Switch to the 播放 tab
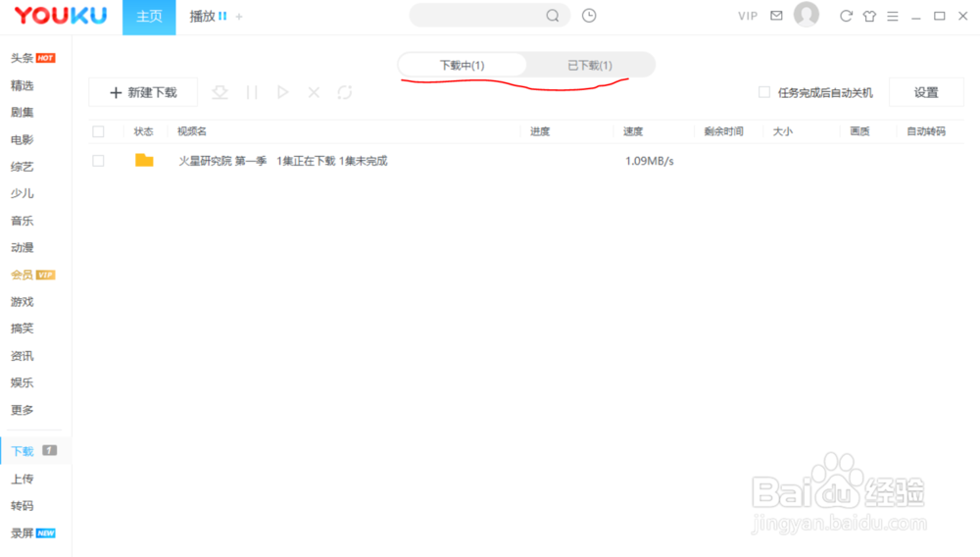The image size is (980, 557). point(203,17)
